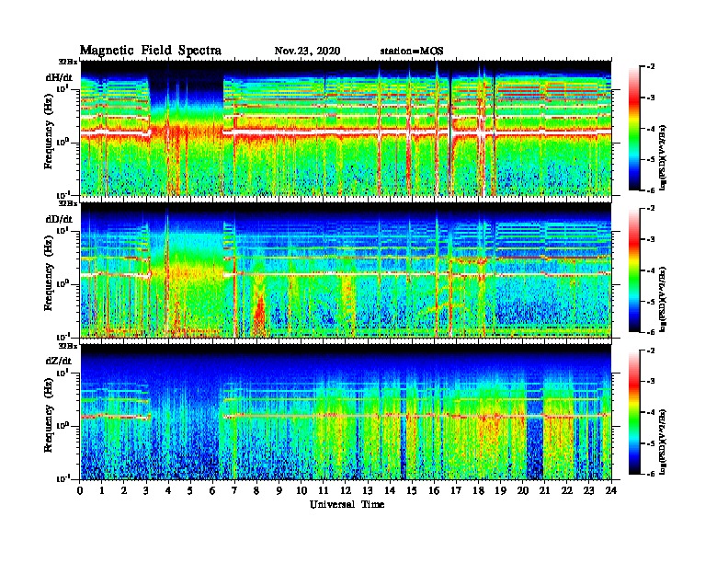Image resolution: width=728 pixels, height=563 pixels.
Task: Click the "-3" tick on dD/dt color bar
Action: pos(652,240)
